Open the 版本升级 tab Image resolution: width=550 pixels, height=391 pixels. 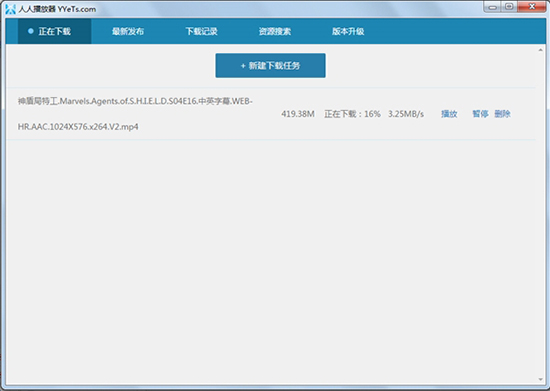pyautogui.click(x=348, y=32)
